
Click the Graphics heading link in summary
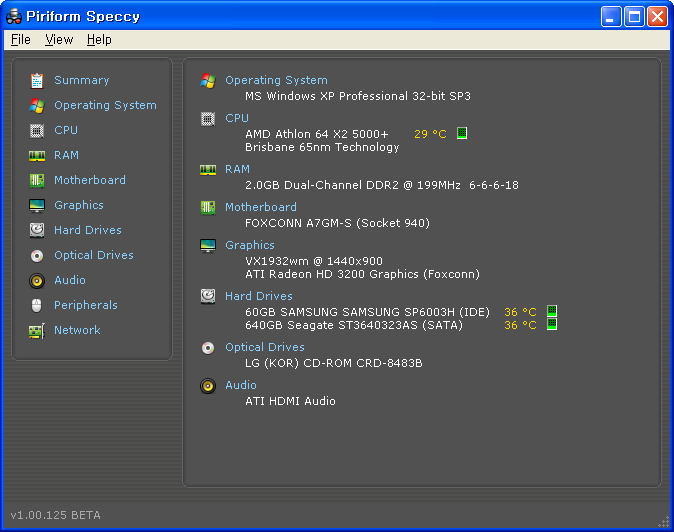pyautogui.click(x=250, y=245)
